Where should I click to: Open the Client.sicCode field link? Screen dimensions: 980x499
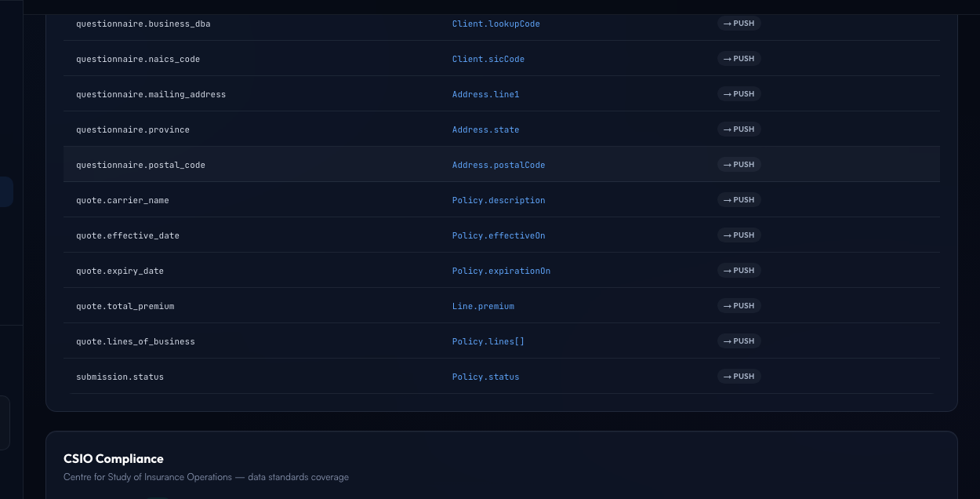point(488,59)
